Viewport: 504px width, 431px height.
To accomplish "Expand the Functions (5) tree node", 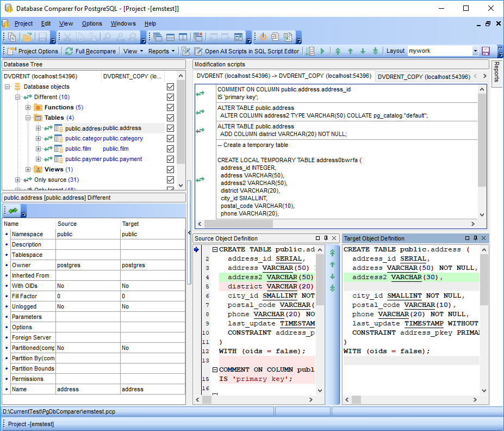I will 28,107.
